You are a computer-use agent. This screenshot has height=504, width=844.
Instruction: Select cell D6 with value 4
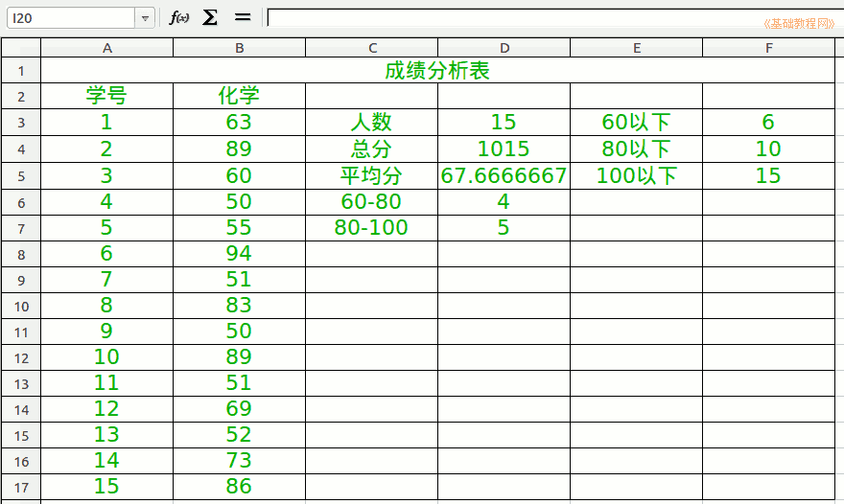(x=504, y=202)
